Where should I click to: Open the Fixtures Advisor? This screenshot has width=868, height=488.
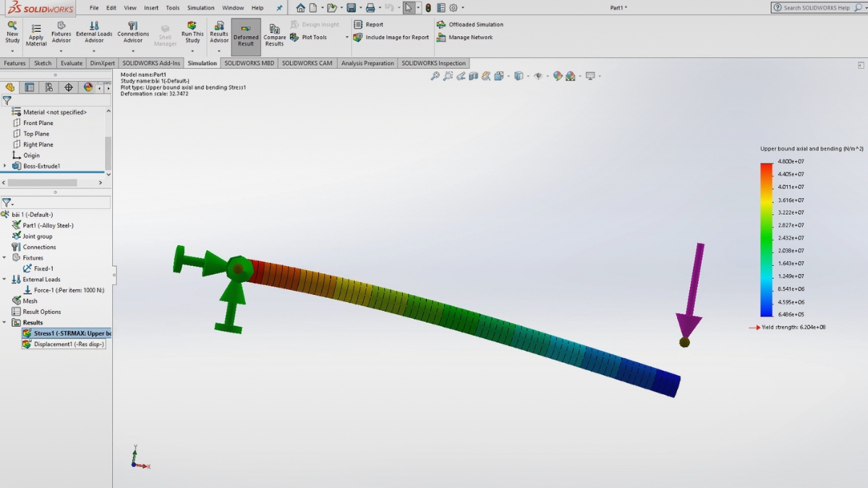click(61, 33)
